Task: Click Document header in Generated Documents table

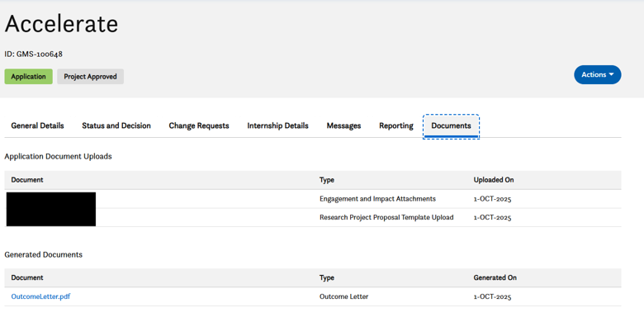Action: tap(27, 277)
